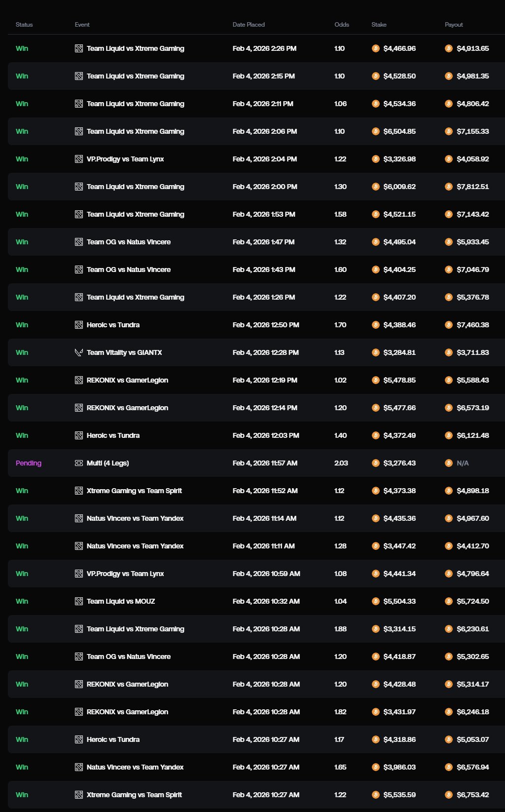Click the Pending status label

click(x=29, y=463)
